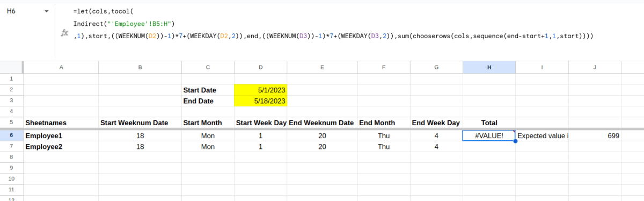This screenshot has width=644, height=201.
Task: Select the yellow cell 5/18/2023
Action: pos(261,101)
